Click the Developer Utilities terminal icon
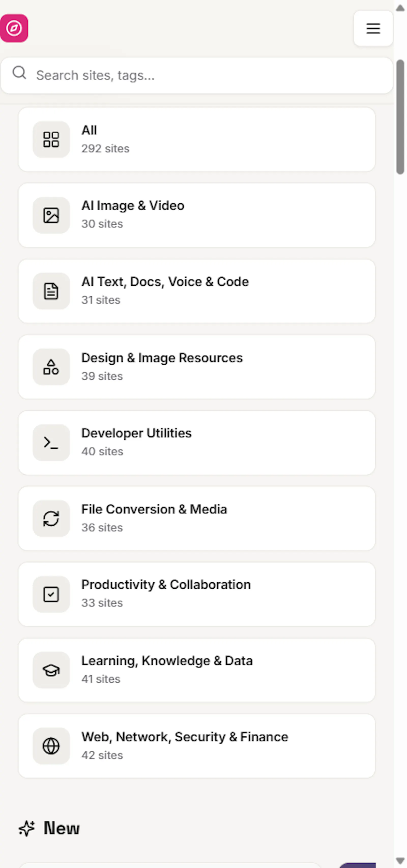This screenshot has width=407, height=868. pos(51,443)
